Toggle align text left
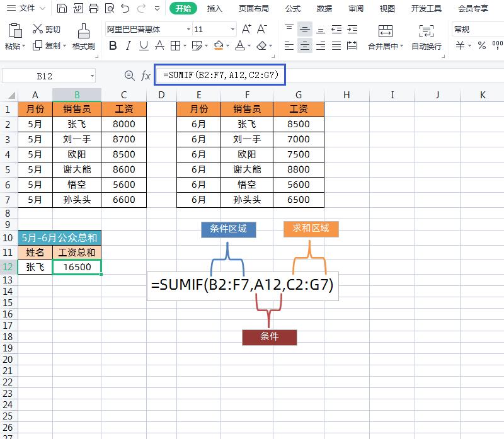The image size is (504, 439). [x=289, y=45]
